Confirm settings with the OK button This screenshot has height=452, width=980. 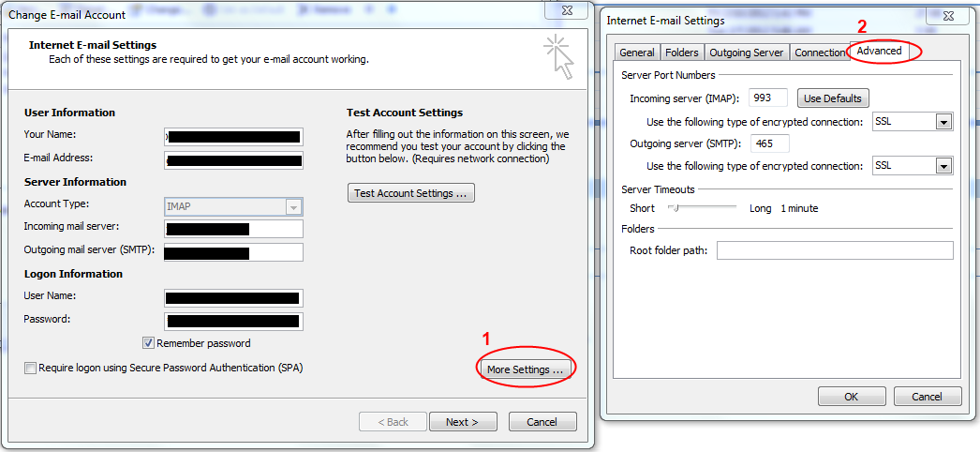(x=851, y=397)
